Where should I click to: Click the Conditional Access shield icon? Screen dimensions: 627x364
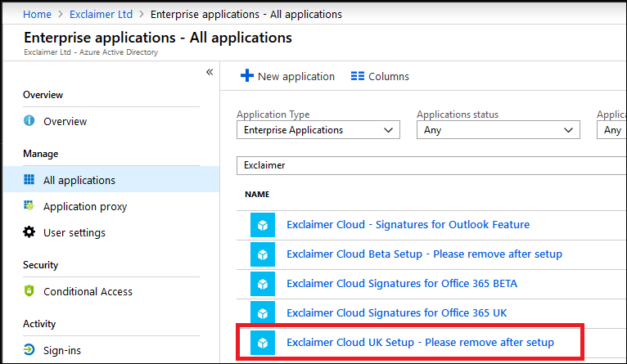(29, 291)
